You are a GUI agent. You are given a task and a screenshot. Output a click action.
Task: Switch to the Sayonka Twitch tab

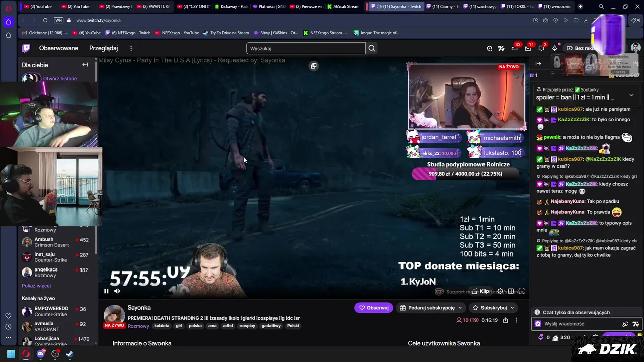point(395,7)
